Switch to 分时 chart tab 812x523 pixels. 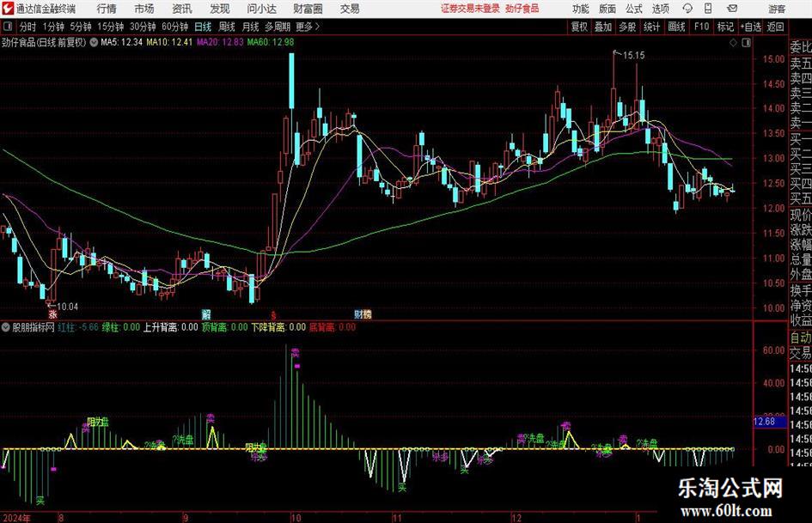tap(27, 27)
